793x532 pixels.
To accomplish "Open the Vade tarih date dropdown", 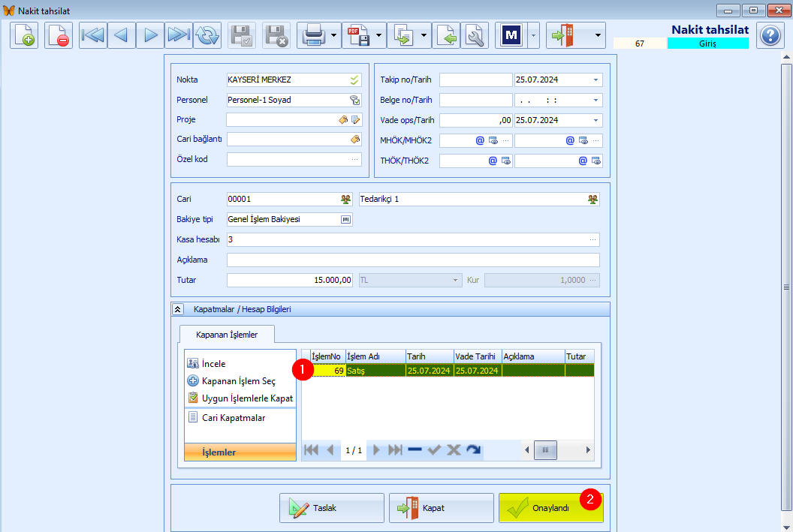I will click(596, 120).
